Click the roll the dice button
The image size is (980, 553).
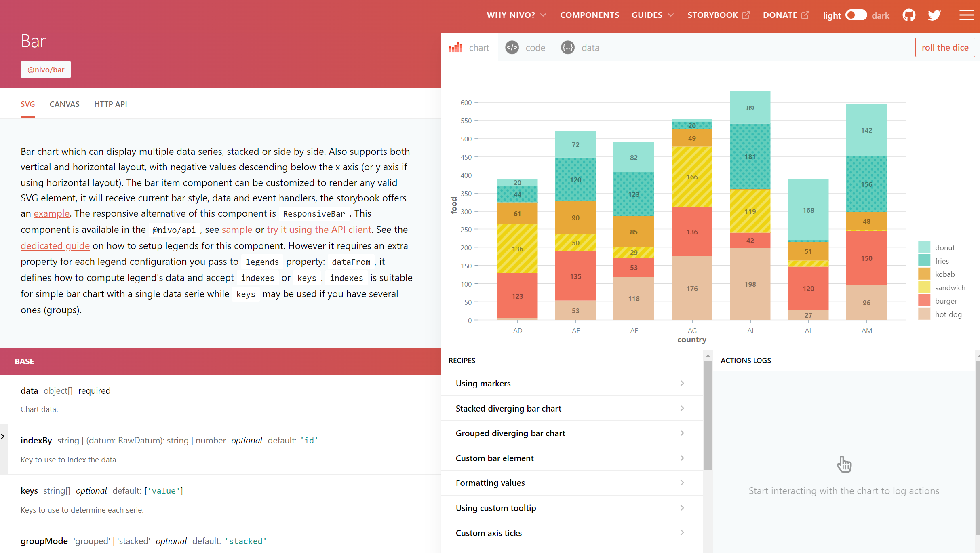[945, 47]
